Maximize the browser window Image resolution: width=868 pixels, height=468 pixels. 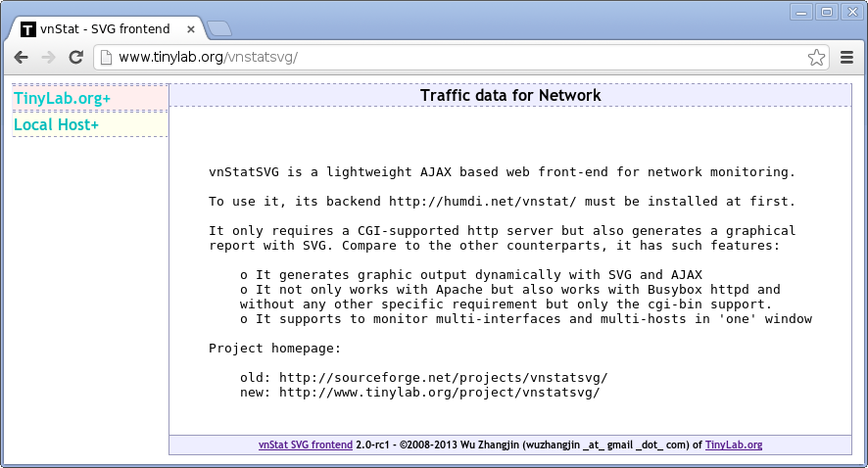tap(826, 12)
